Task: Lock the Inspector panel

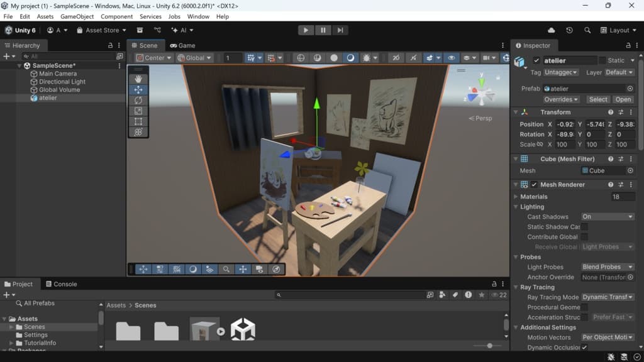Action: pos(628,45)
